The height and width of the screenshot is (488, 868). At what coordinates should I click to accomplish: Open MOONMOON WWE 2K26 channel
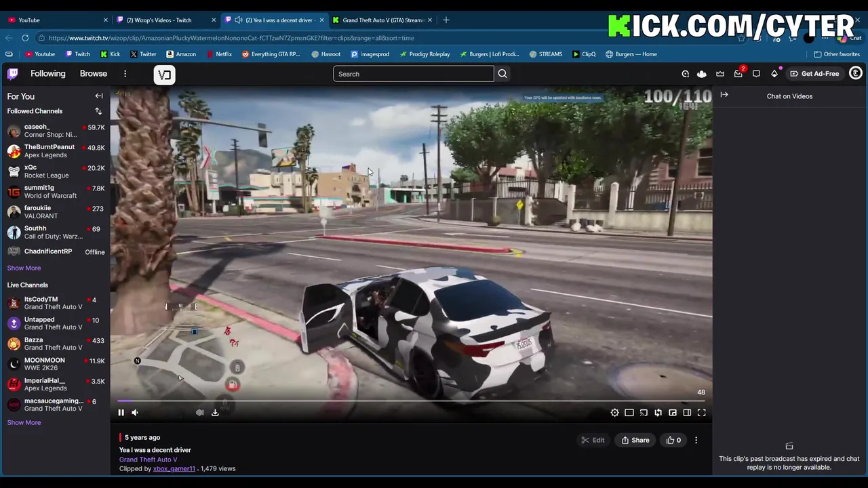[56, 364]
